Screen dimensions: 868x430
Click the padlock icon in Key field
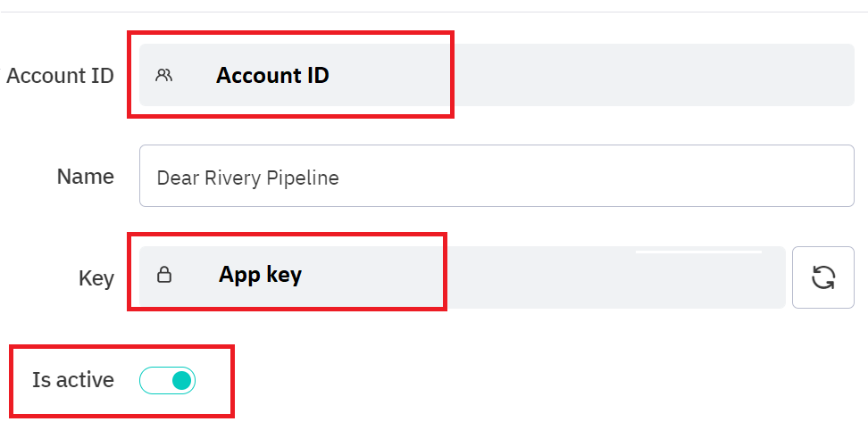click(x=164, y=275)
